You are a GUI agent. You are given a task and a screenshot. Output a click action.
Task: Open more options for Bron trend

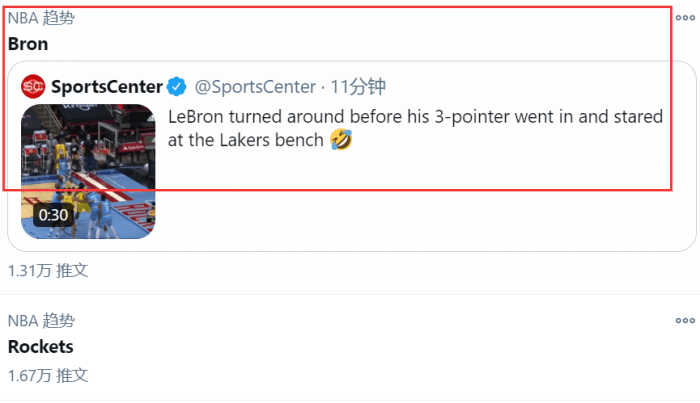(x=684, y=19)
